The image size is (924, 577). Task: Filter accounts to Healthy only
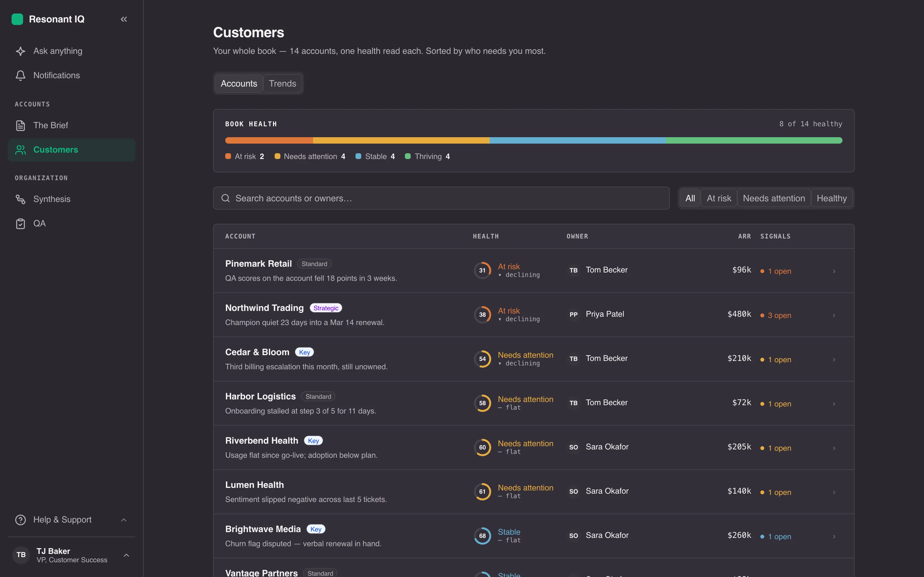pos(832,198)
